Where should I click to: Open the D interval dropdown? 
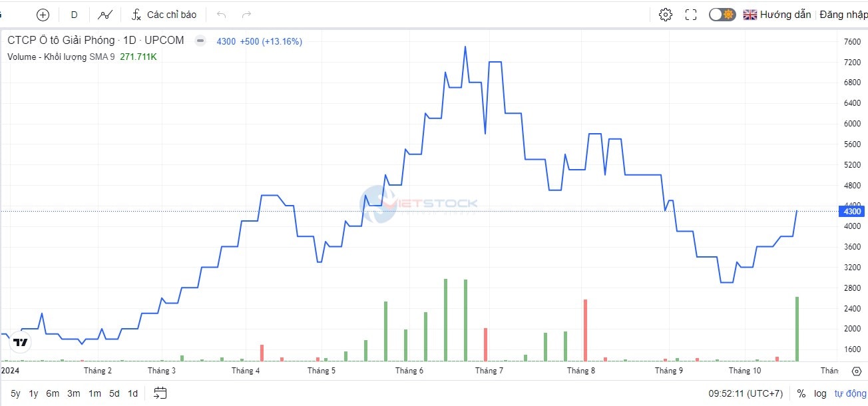(74, 15)
